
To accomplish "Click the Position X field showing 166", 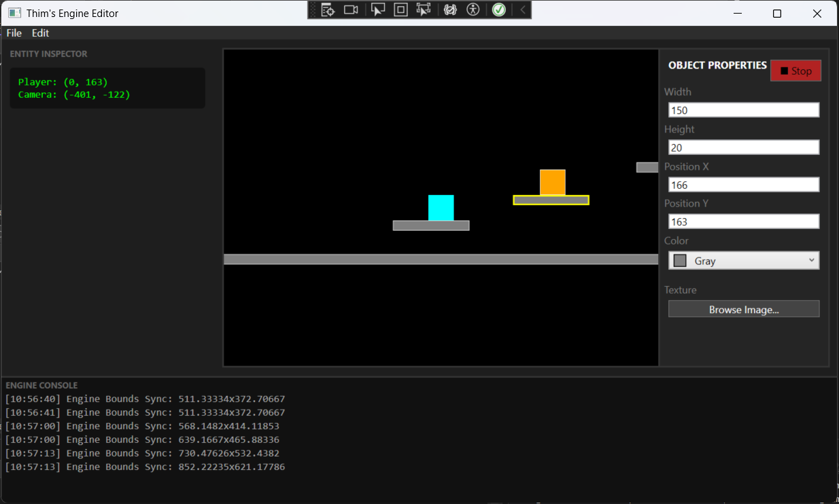I will pos(743,185).
